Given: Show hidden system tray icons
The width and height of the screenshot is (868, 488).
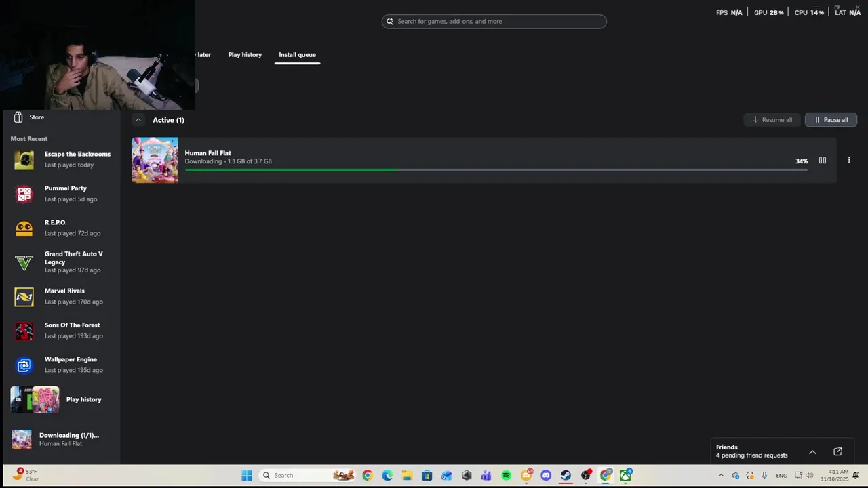Looking at the screenshot, I should point(721,475).
